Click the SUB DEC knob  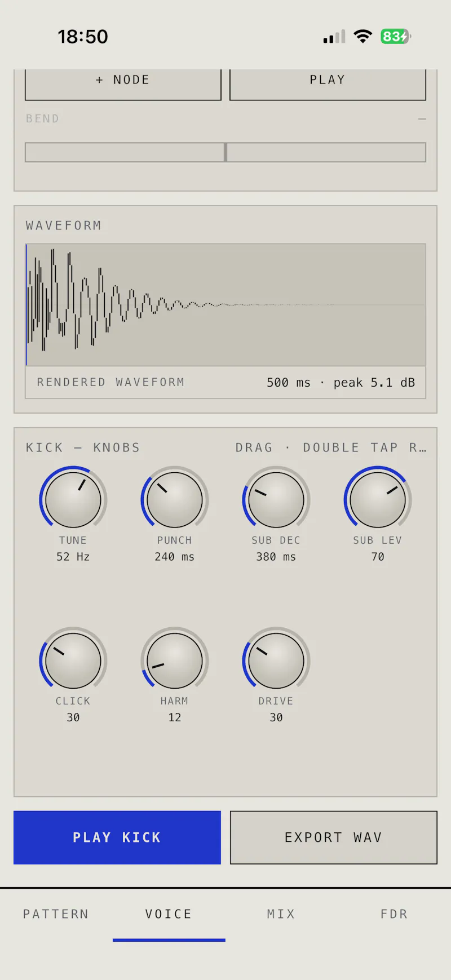tap(276, 500)
